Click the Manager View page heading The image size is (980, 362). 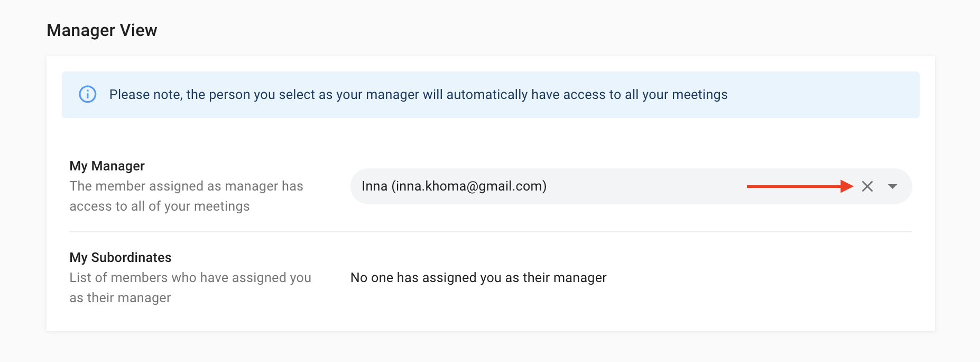(x=102, y=30)
